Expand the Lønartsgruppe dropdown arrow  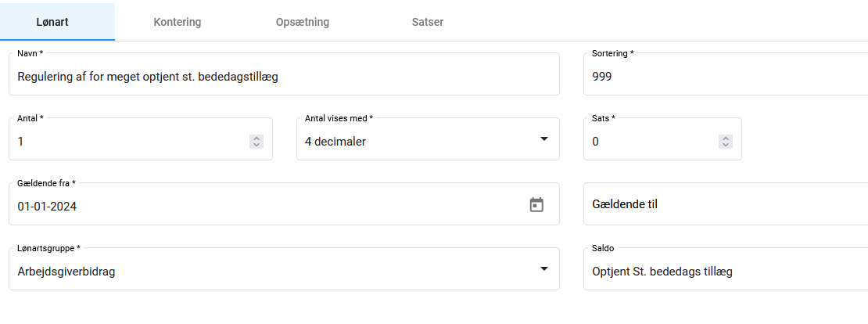pos(544,270)
